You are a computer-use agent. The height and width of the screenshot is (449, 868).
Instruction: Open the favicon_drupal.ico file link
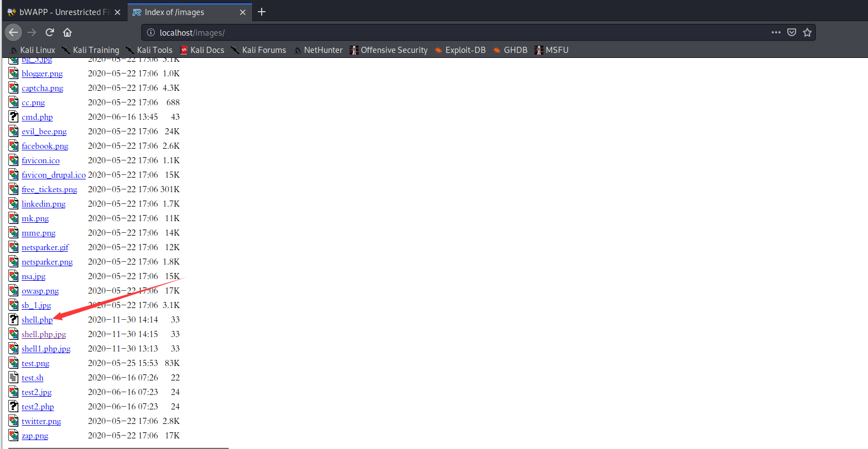point(53,175)
